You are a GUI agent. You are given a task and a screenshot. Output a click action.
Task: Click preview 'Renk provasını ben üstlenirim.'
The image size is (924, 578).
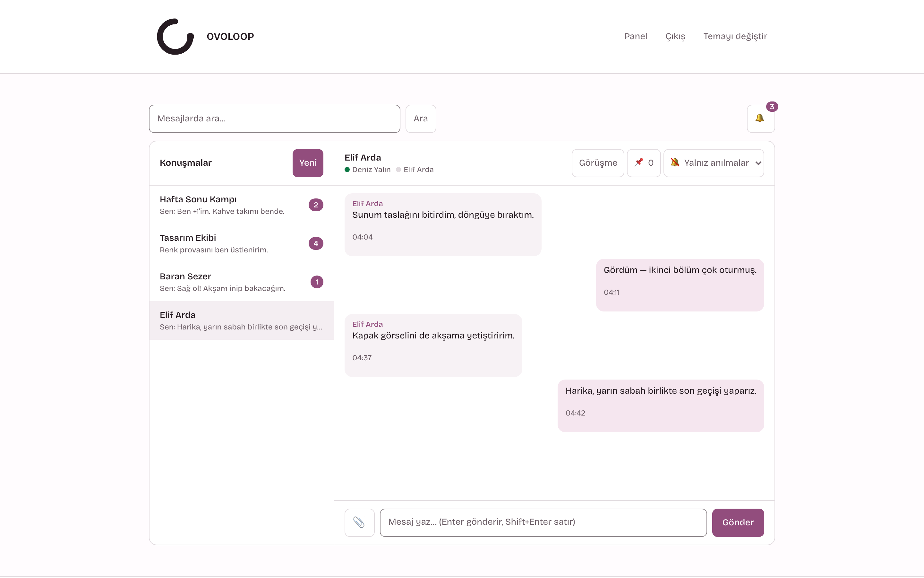coord(214,250)
